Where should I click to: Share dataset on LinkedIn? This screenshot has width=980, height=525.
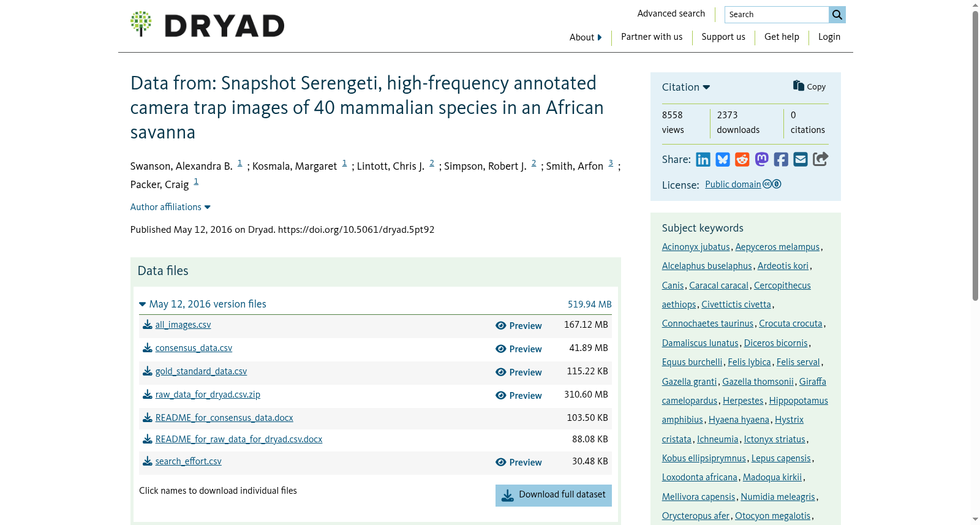703,160
